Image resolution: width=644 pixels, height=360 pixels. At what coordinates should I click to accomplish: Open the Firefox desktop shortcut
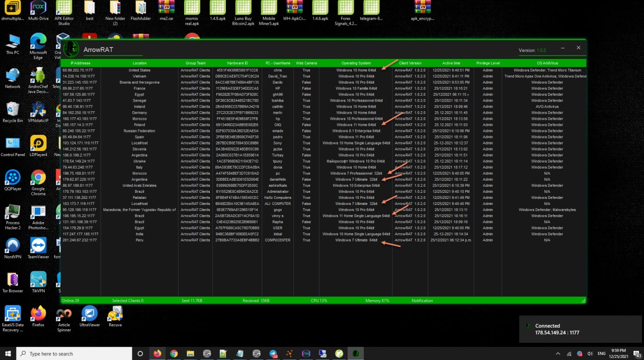(x=38, y=317)
